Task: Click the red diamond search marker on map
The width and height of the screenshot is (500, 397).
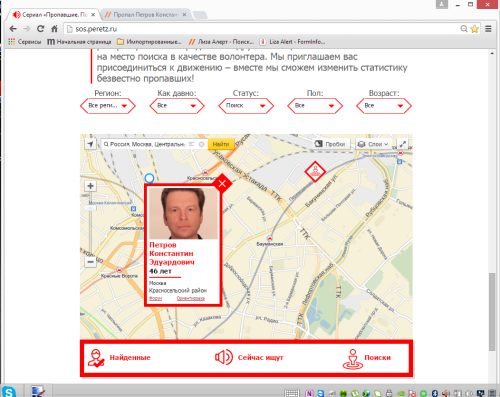Action: click(315, 172)
